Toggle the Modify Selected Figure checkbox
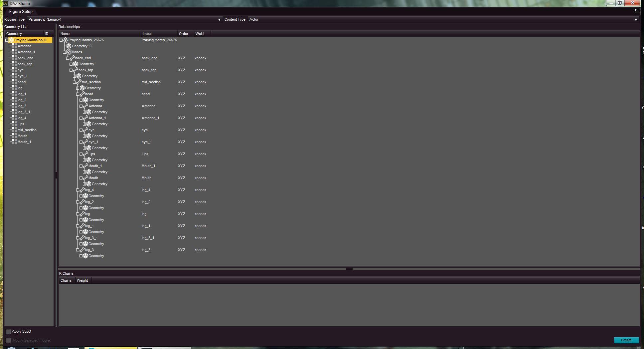Screen dimensions: 644x349 coord(8,340)
